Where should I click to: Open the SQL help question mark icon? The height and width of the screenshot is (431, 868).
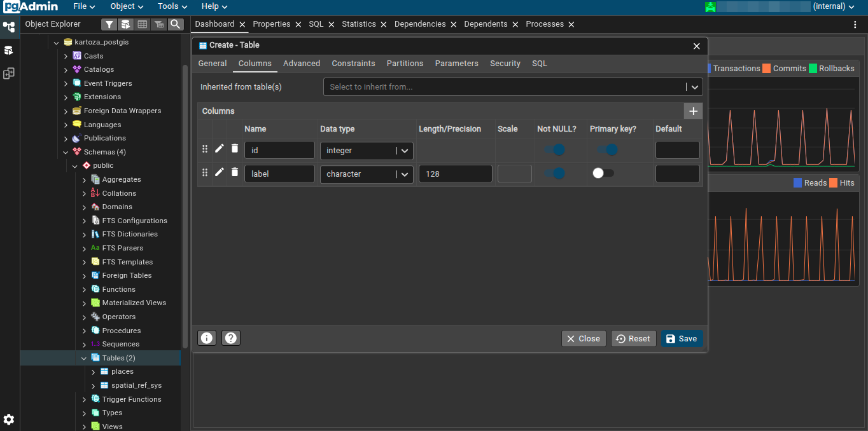[230, 338]
